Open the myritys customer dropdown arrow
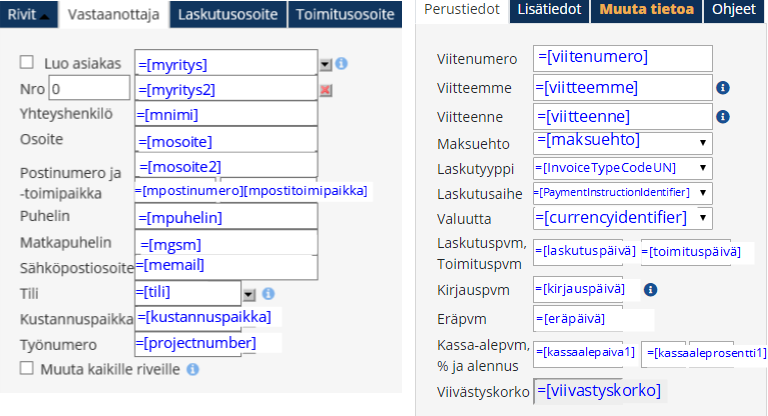Viewport: 768px width, 416px height. [325, 64]
